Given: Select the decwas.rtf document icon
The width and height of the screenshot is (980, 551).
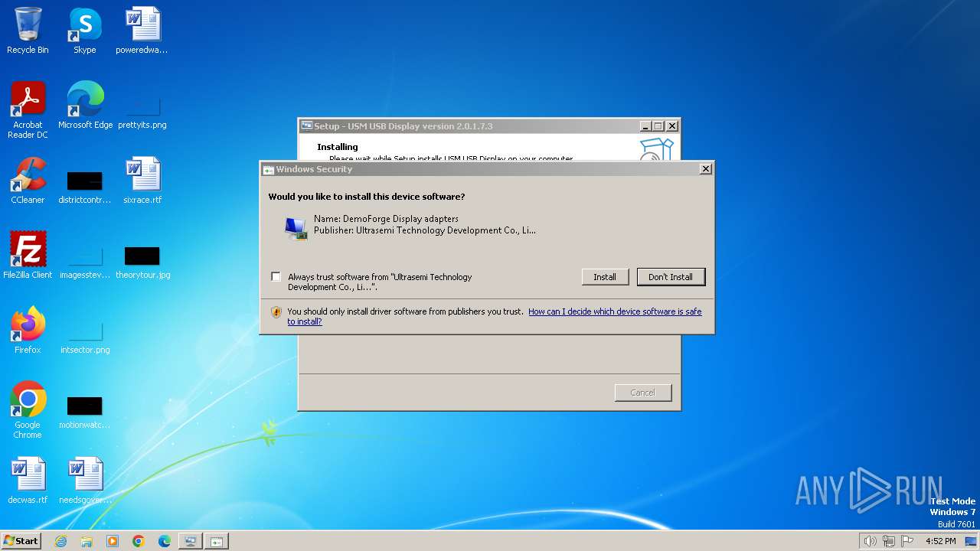Looking at the screenshot, I should click(x=28, y=481).
